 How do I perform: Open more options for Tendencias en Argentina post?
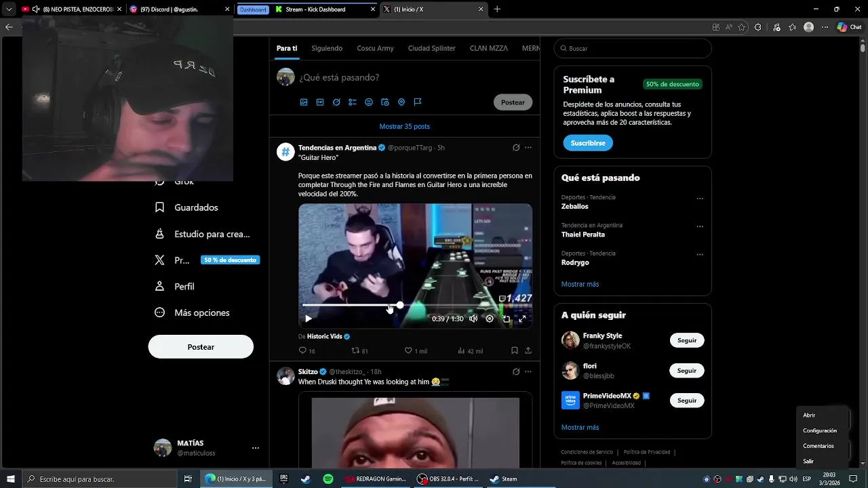pos(528,148)
